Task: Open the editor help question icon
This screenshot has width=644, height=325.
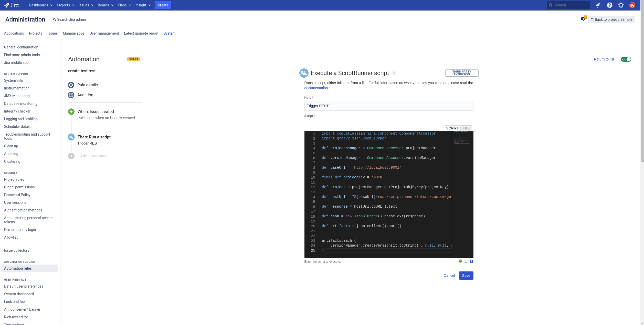Action: (471, 261)
